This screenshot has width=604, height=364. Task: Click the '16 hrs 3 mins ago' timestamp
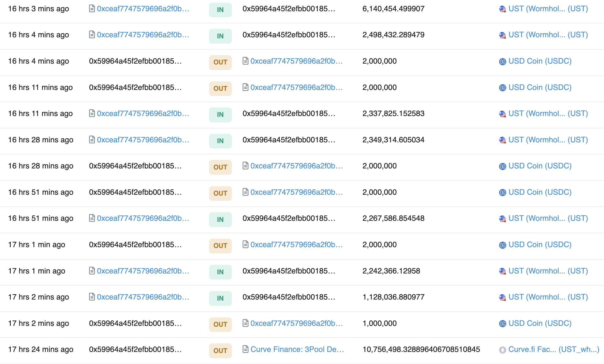[x=38, y=9]
